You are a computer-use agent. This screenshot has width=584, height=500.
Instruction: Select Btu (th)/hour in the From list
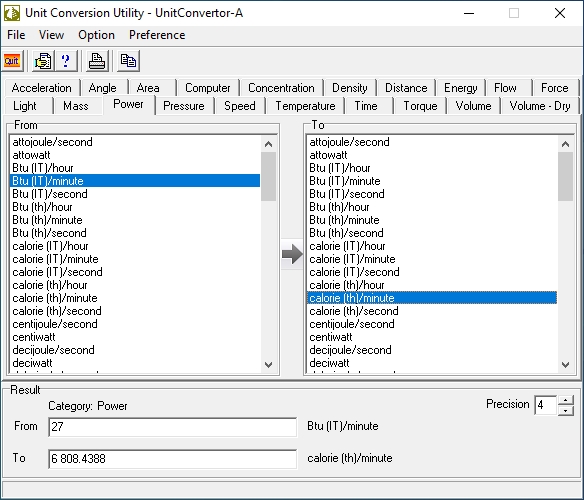pos(135,207)
